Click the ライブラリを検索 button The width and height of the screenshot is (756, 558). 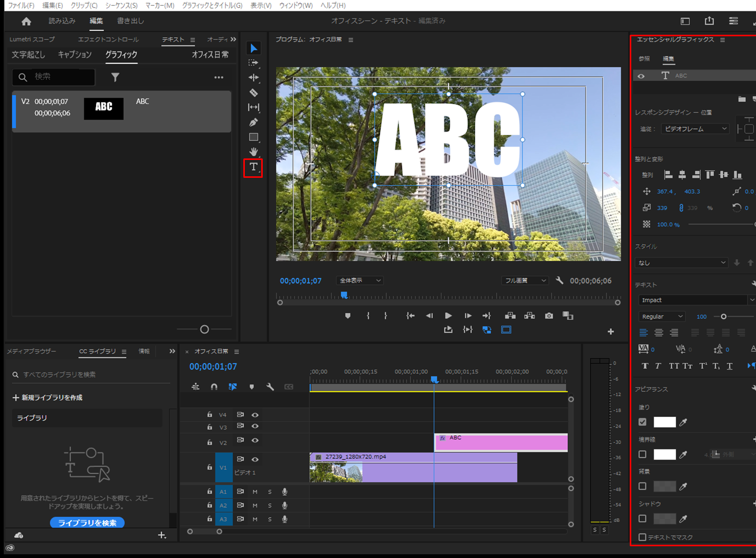pyautogui.click(x=87, y=523)
